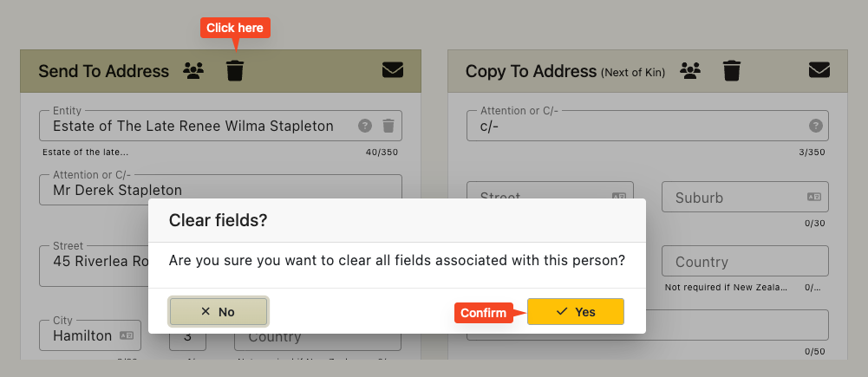
Task: Click Country field under Copy To Address
Action: (745, 261)
